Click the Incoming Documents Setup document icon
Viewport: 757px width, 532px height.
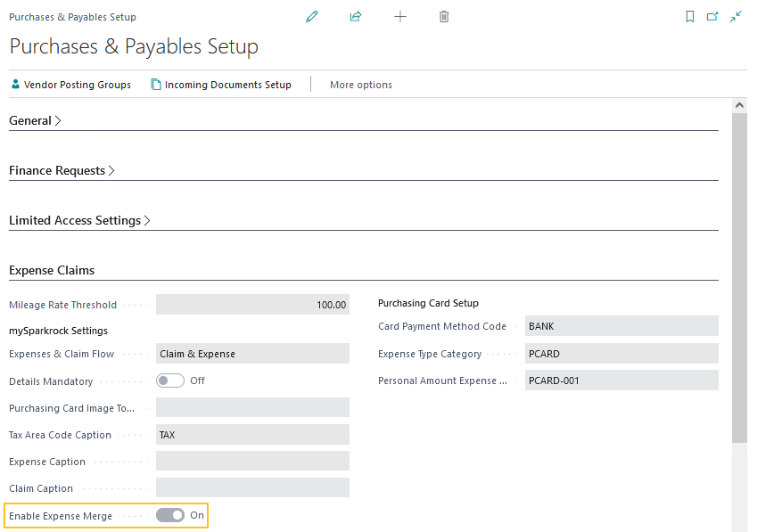click(x=157, y=85)
